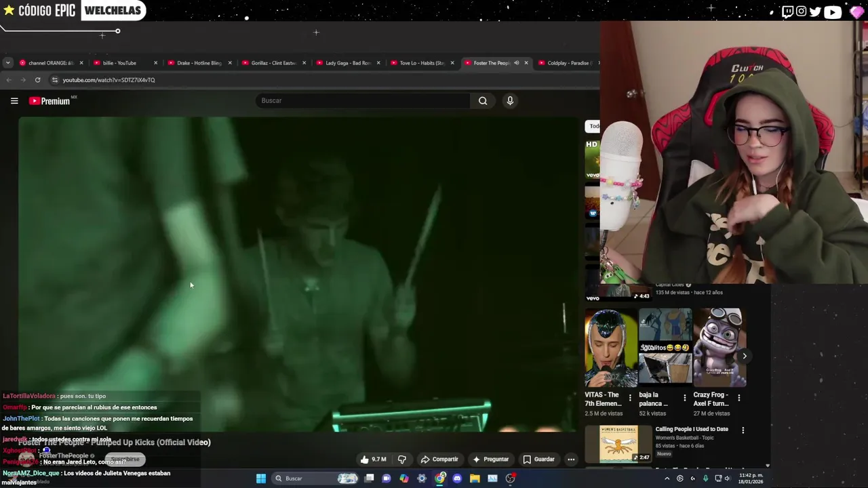Open the Teams camera app taskbar icon

pos(387,479)
